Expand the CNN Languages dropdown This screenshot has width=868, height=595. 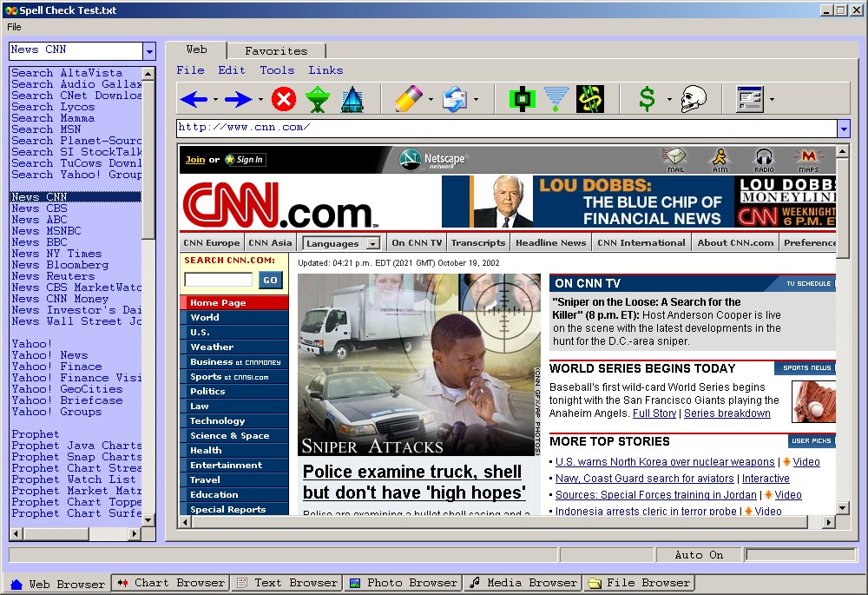coord(373,244)
